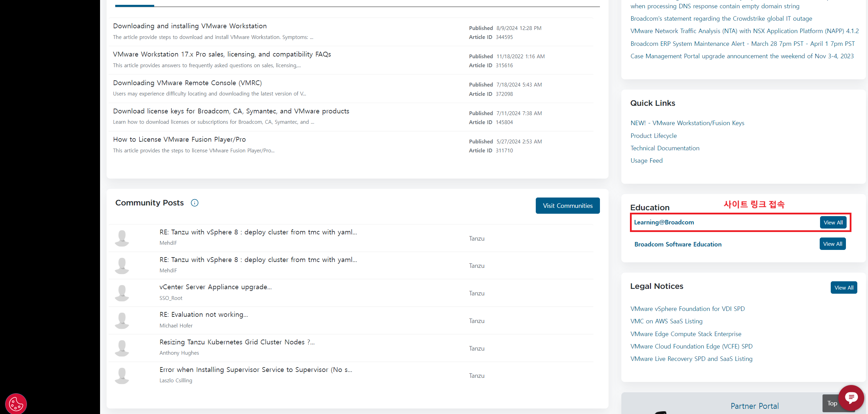The height and width of the screenshot is (414, 868).
Task: Open NEW! VMware Workstation/Fusion Keys quick link
Action: [687, 123]
